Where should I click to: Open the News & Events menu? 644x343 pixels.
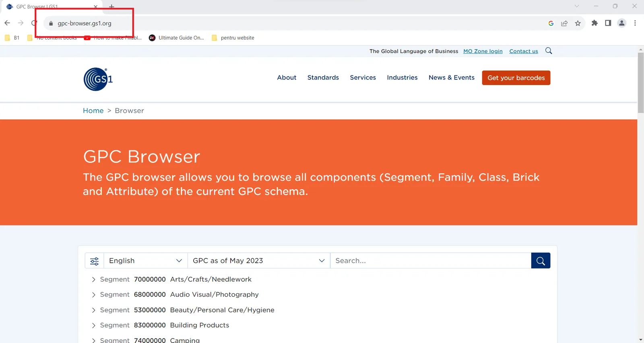click(452, 78)
